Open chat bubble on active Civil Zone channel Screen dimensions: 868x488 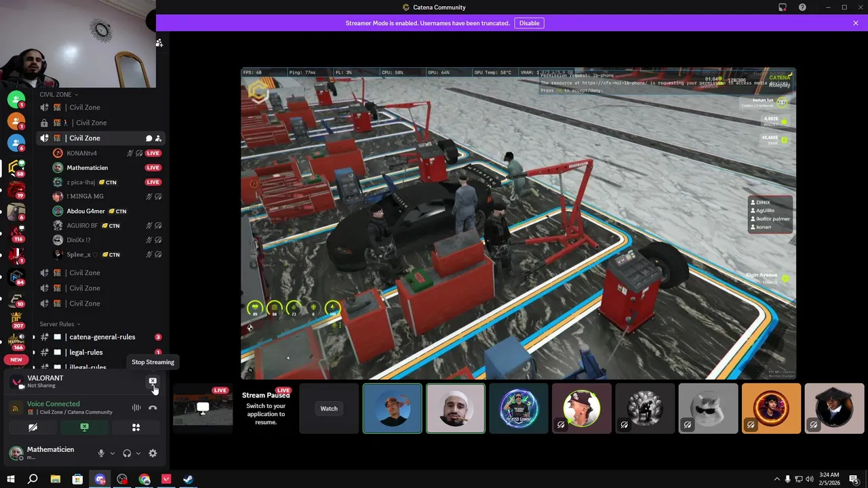[x=149, y=138]
